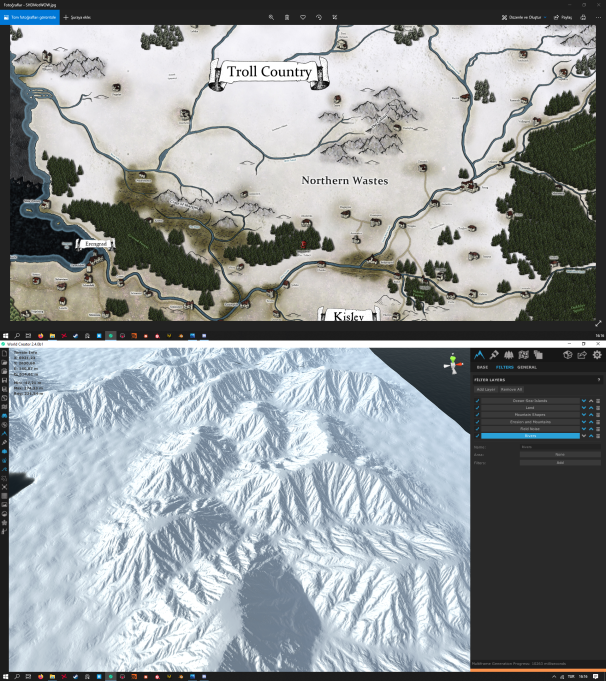Click the map image in the Photos window
The width and height of the screenshot is (606, 681).
click(303, 173)
